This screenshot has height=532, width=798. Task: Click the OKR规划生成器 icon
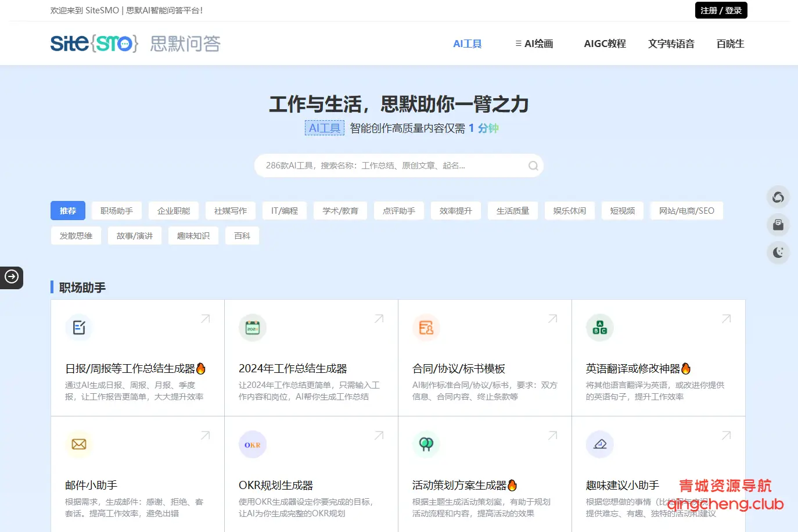252,444
